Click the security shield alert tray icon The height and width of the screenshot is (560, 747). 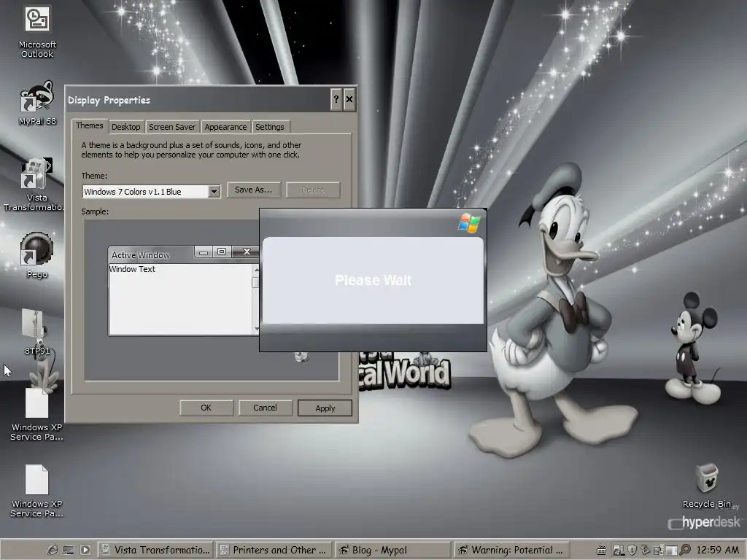coord(632,551)
